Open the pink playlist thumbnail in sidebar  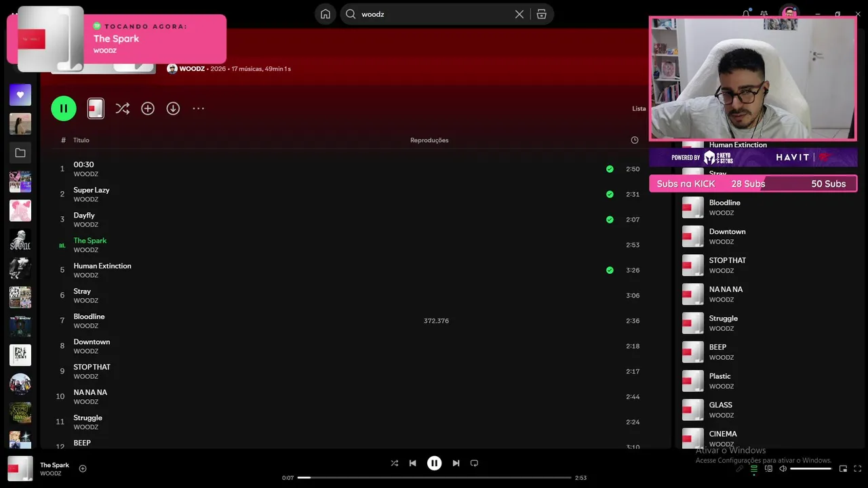click(x=20, y=210)
